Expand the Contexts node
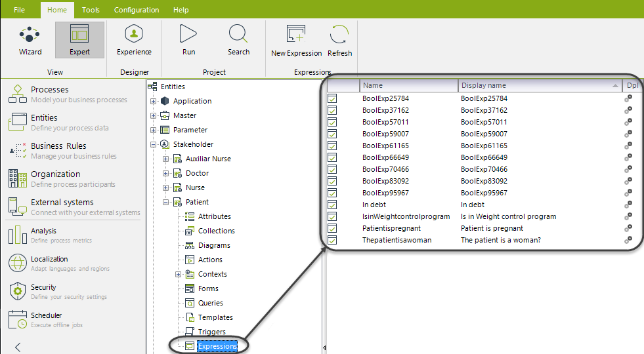Image resolution: width=644 pixels, height=354 pixels. (x=178, y=275)
